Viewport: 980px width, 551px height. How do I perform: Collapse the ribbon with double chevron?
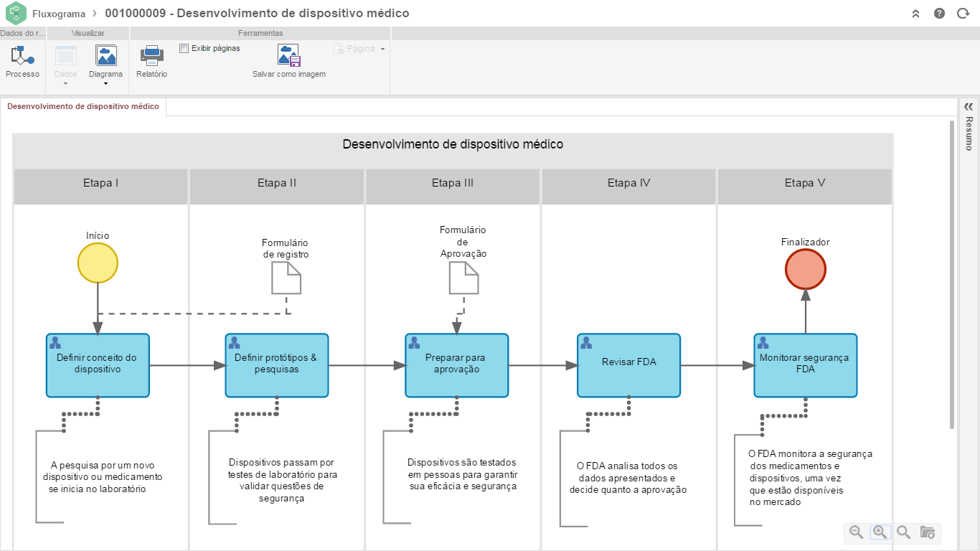(915, 14)
